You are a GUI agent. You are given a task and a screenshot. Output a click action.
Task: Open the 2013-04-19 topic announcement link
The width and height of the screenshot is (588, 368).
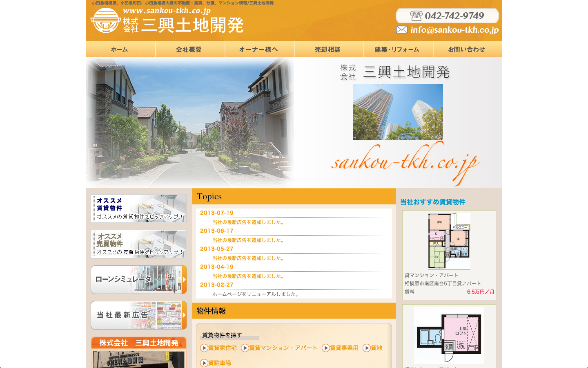pos(248,276)
